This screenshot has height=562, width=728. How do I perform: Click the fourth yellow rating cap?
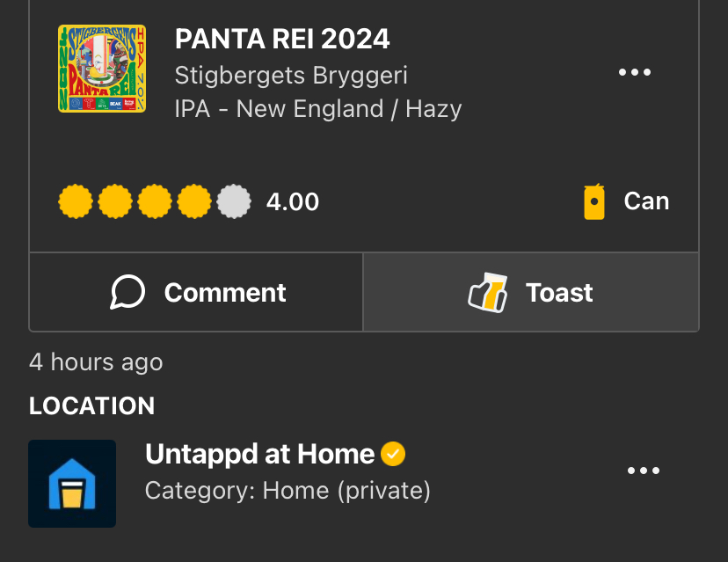(194, 202)
